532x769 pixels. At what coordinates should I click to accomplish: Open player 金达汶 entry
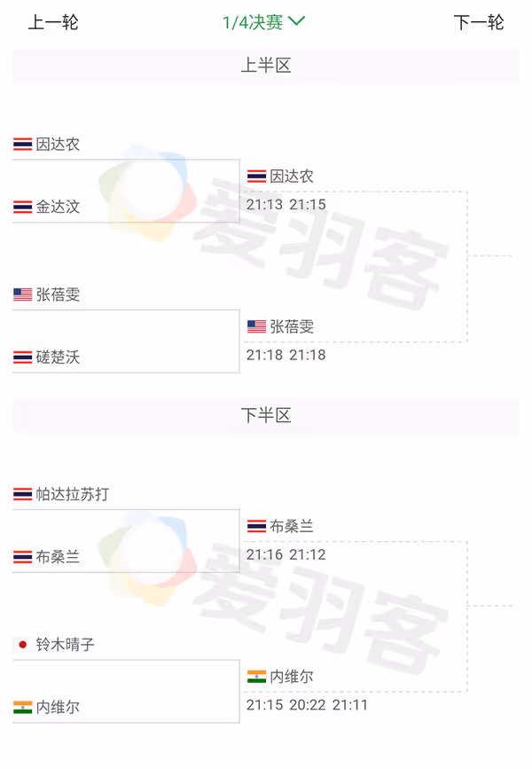[x=58, y=207]
